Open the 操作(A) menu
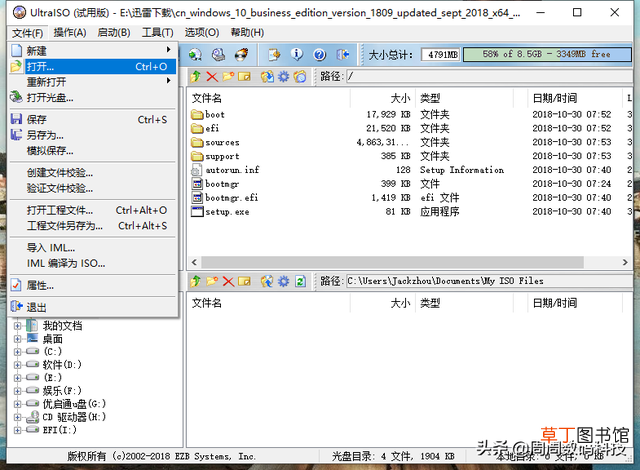 70,32
